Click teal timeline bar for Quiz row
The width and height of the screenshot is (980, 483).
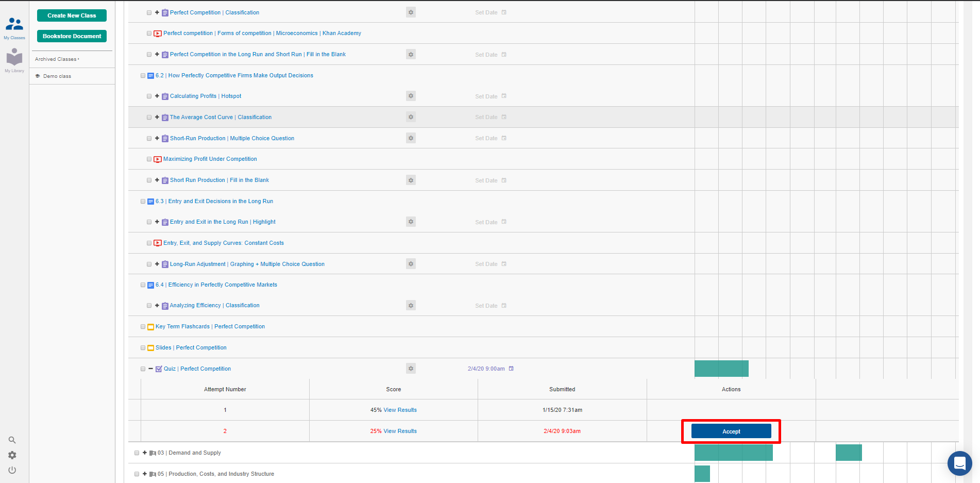tap(721, 369)
